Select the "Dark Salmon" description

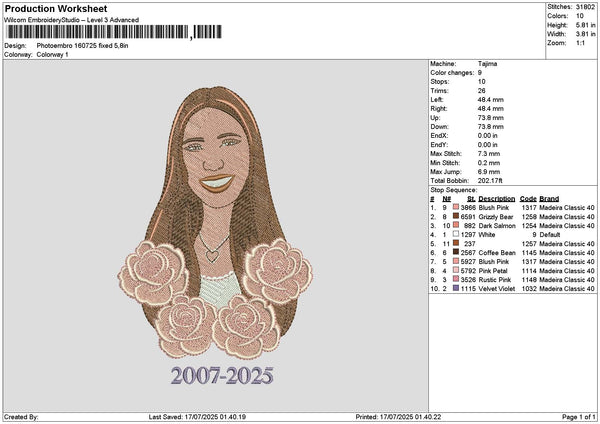497,226
